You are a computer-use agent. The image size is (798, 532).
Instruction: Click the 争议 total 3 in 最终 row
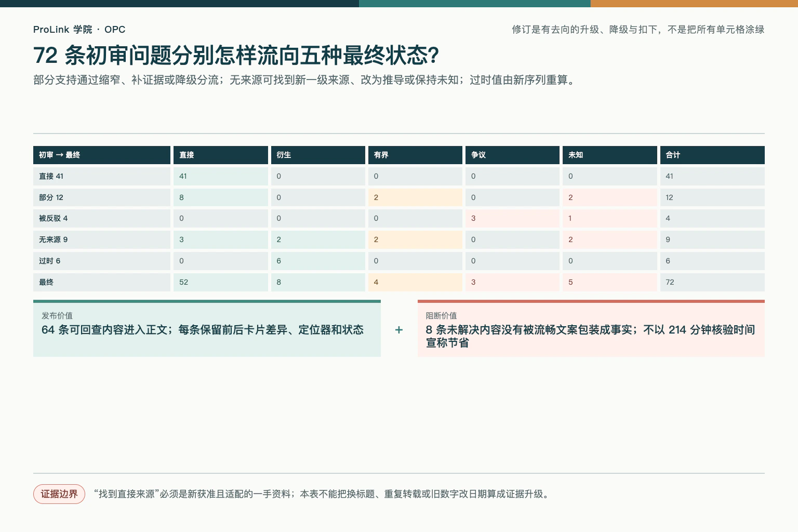[x=512, y=282]
